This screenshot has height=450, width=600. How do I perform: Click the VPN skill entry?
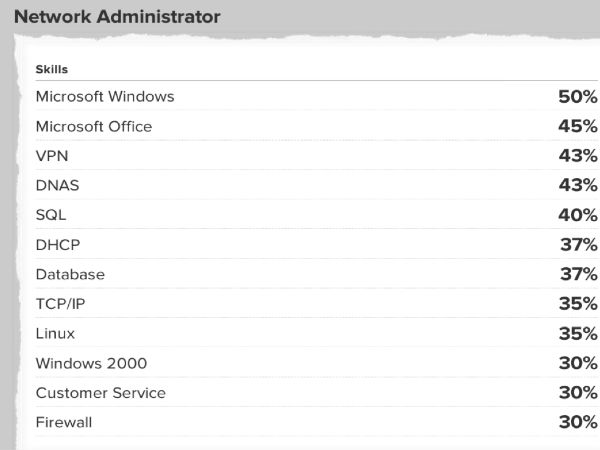pos(51,156)
